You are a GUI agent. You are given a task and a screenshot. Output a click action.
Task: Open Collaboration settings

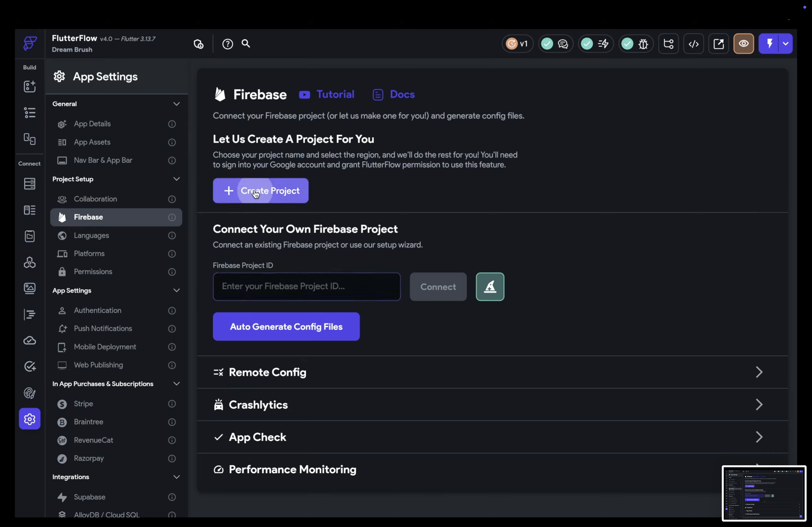pyautogui.click(x=116, y=199)
